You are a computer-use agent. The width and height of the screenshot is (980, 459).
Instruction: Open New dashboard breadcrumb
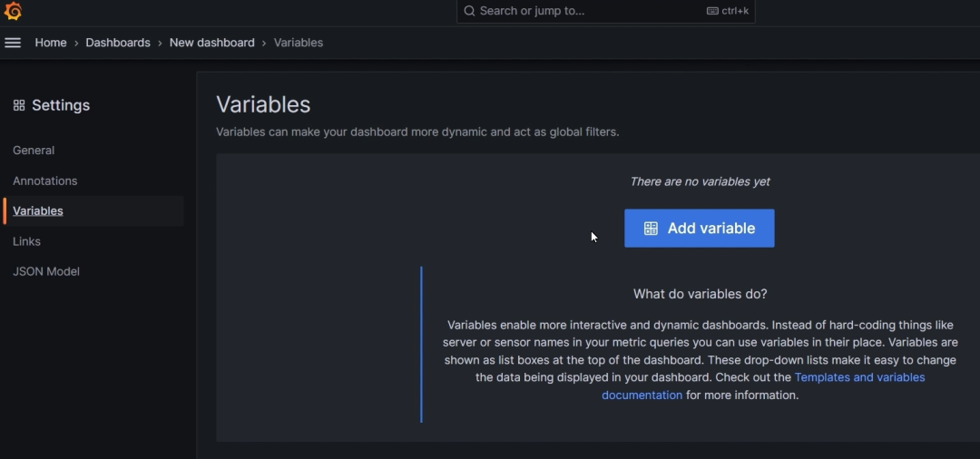211,43
